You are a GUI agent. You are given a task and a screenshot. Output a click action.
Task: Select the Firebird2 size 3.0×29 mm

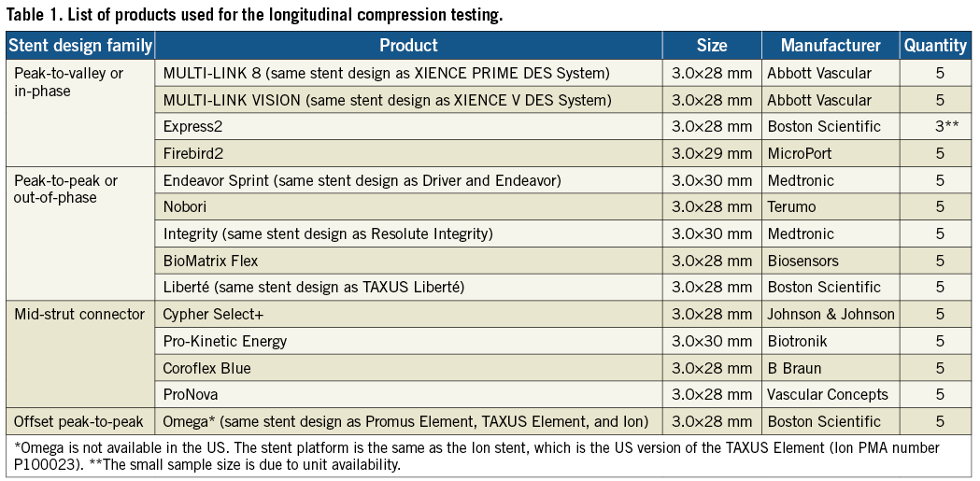point(711,153)
